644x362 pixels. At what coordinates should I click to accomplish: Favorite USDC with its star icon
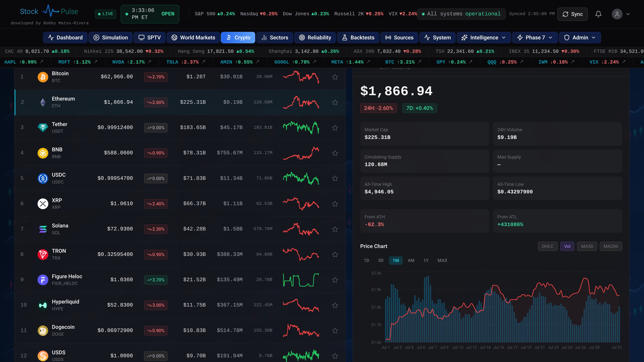pyautogui.click(x=335, y=178)
